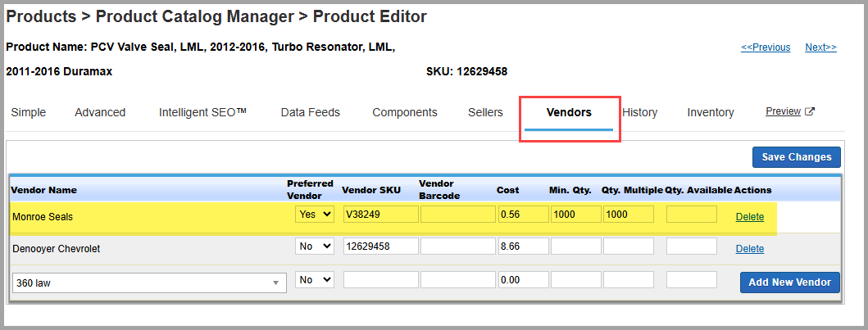
Task: Click Qty. Multiple field in new vendor row
Action: tap(629, 280)
